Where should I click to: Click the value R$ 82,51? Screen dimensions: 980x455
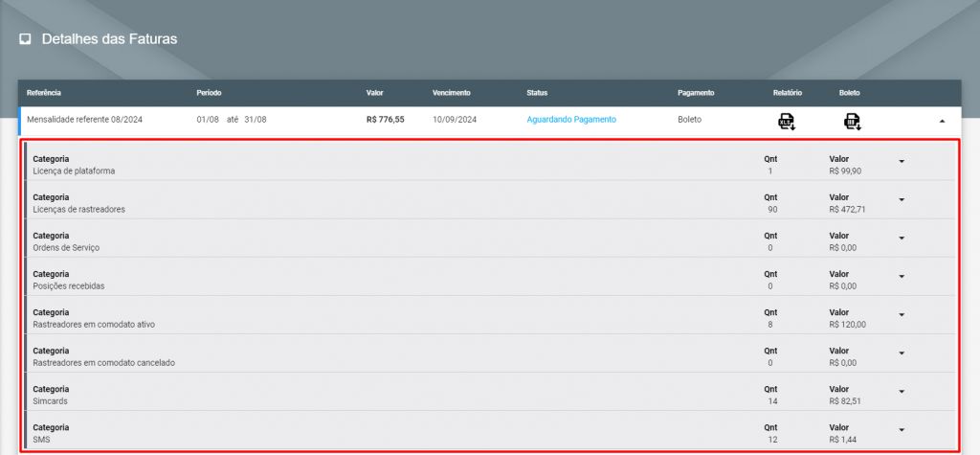pyautogui.click(x=845, y=401)
